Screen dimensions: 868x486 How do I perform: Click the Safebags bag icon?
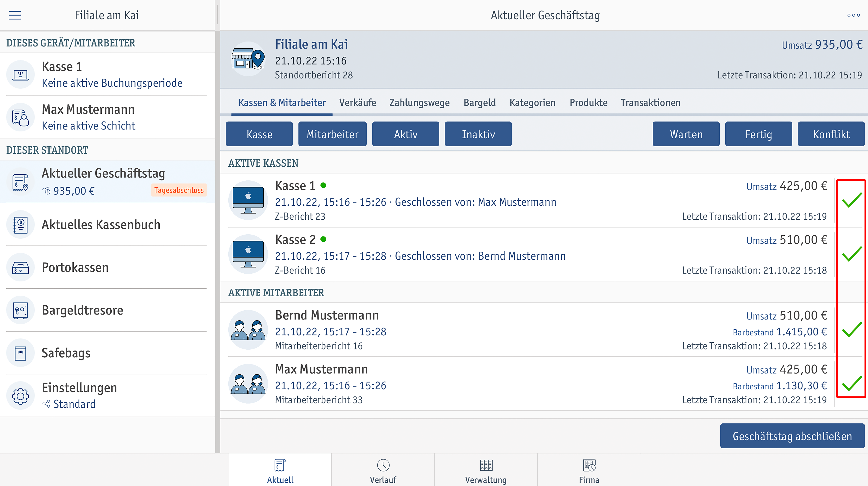point(21,353)
